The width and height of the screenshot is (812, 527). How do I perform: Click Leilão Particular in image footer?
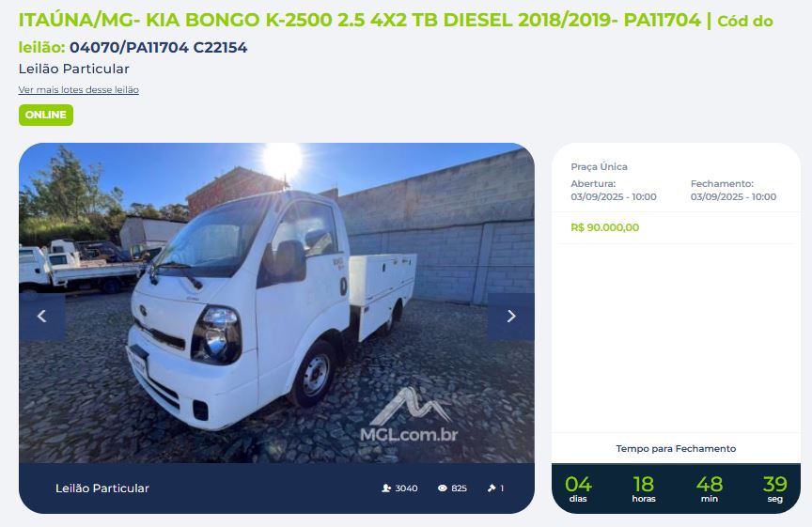(x=102, y=488)
